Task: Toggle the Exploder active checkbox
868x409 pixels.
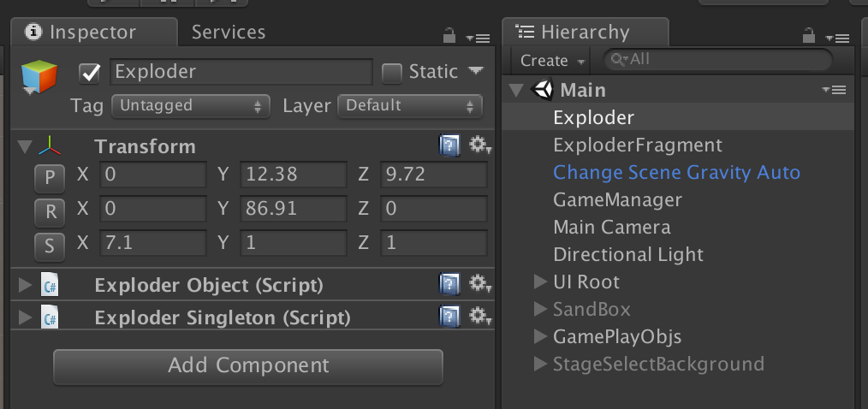Action: tap(90, 74)
